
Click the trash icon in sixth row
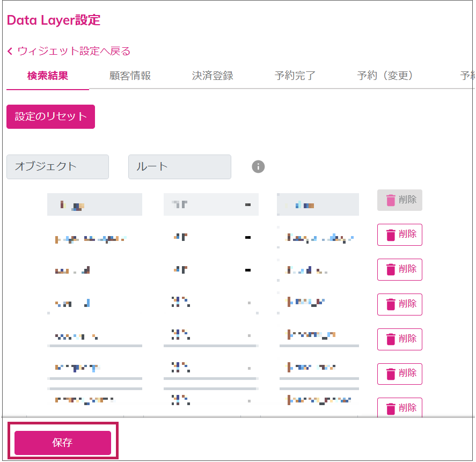point(391,374)
